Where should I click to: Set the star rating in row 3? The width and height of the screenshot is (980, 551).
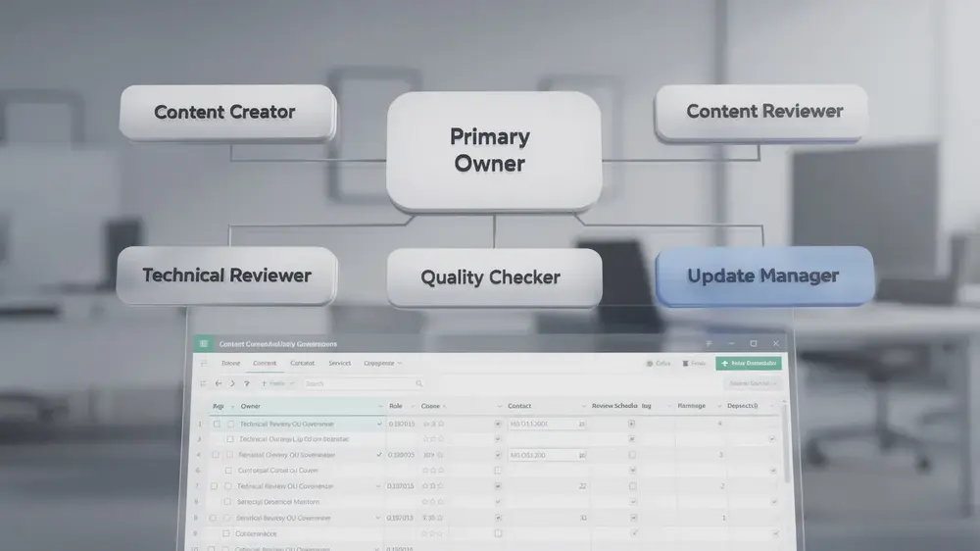point(433,439)
